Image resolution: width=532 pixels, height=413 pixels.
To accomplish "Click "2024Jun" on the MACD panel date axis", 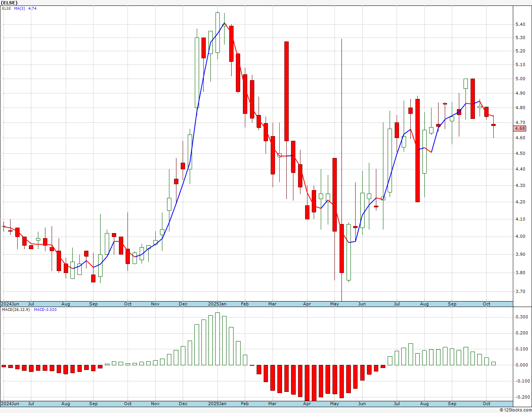I will (x=10, y=404).
